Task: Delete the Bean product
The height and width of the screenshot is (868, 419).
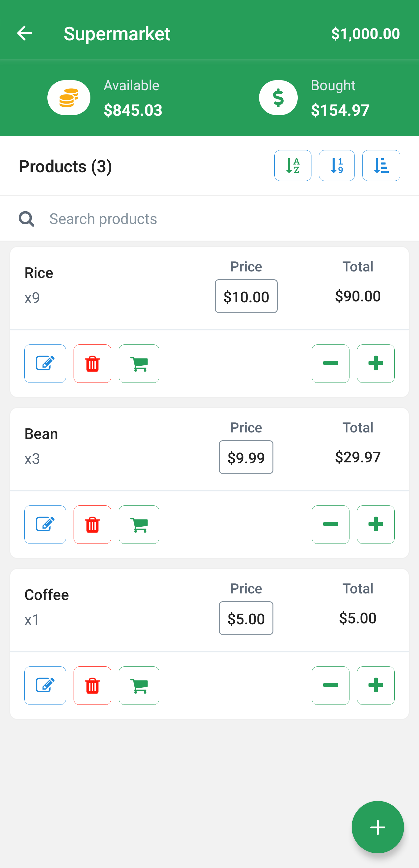Action: pyautogui.click(x=92, y=525)
